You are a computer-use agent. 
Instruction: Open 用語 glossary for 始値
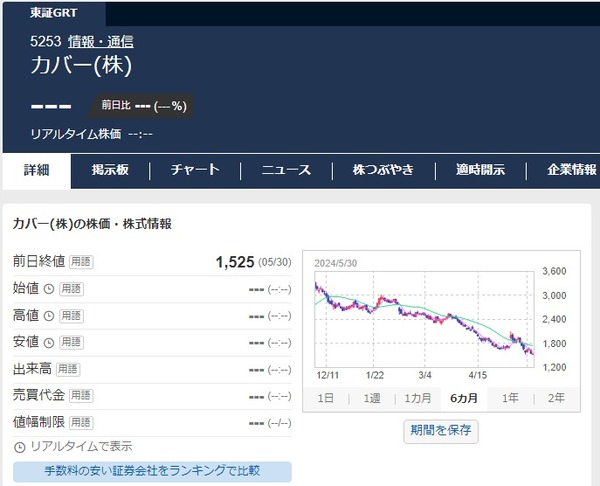[x=72, y=289]
